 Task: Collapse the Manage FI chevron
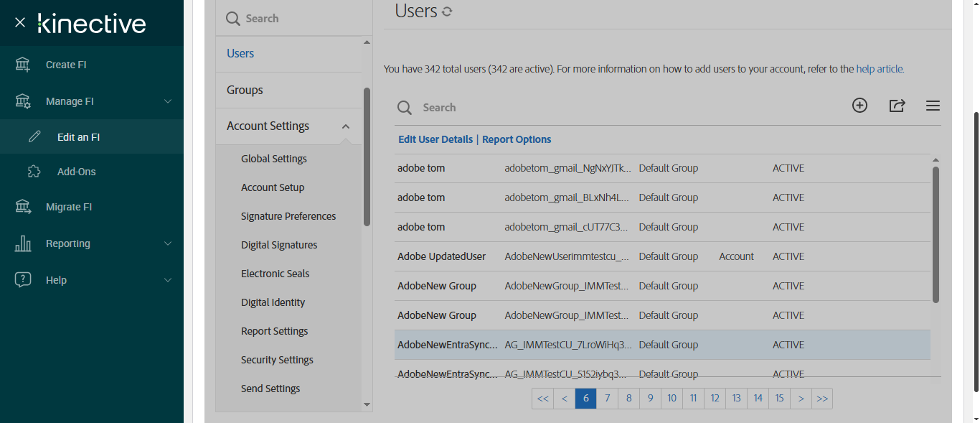click(168, 101)
